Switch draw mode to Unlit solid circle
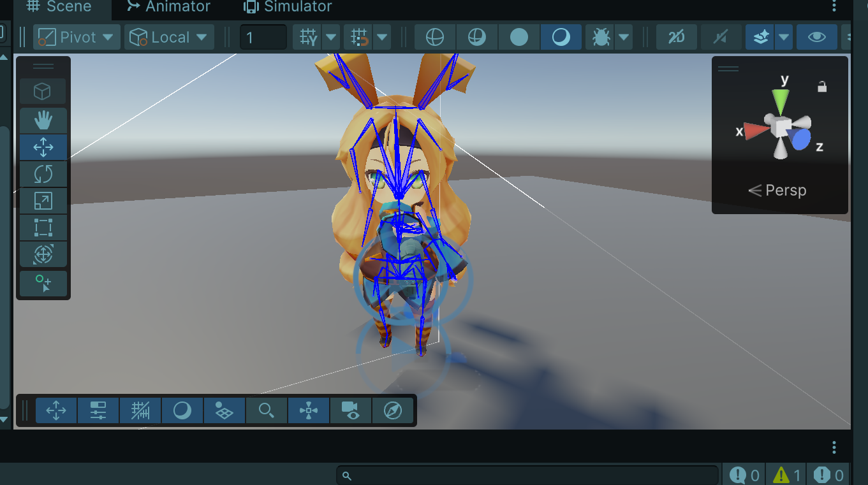Image resolution: width=868 pixels, height=485 pixels. point(519,38)
